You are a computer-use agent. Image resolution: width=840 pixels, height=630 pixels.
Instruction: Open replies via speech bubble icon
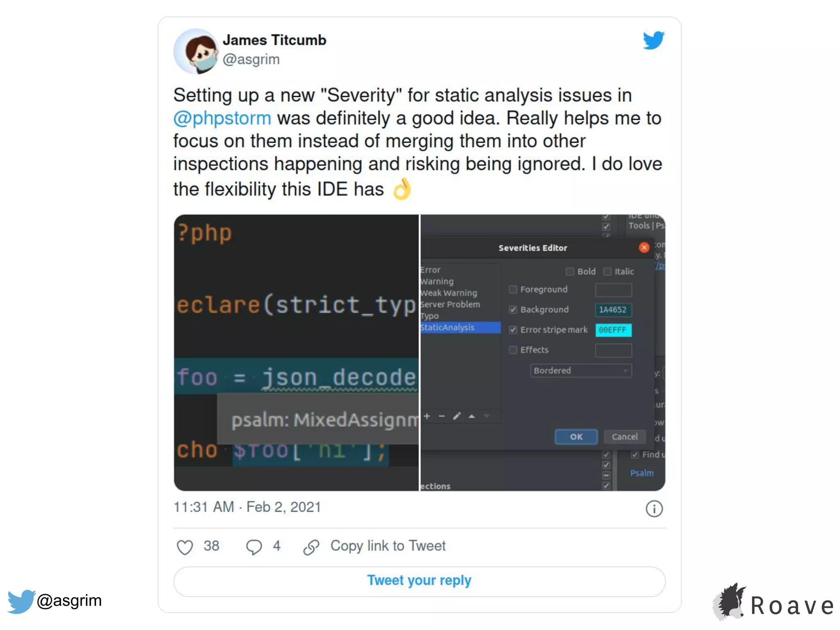[x=254, y=547]
